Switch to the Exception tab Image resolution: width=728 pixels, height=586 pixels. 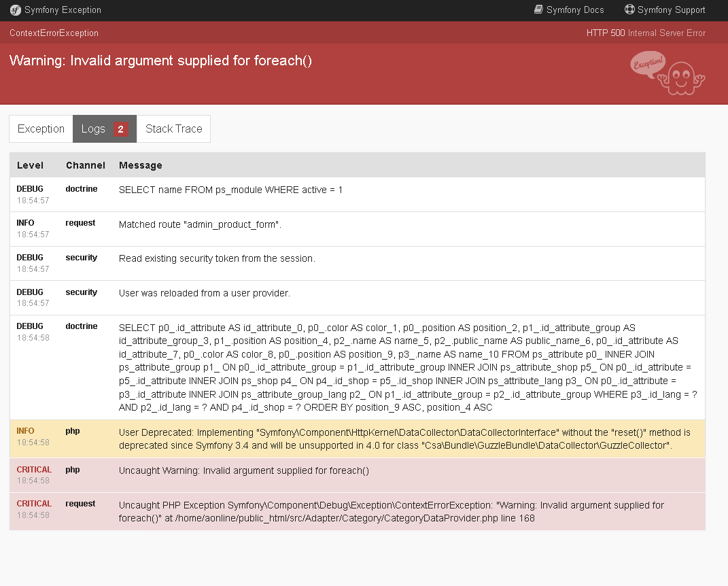click(x=41, y=128)
